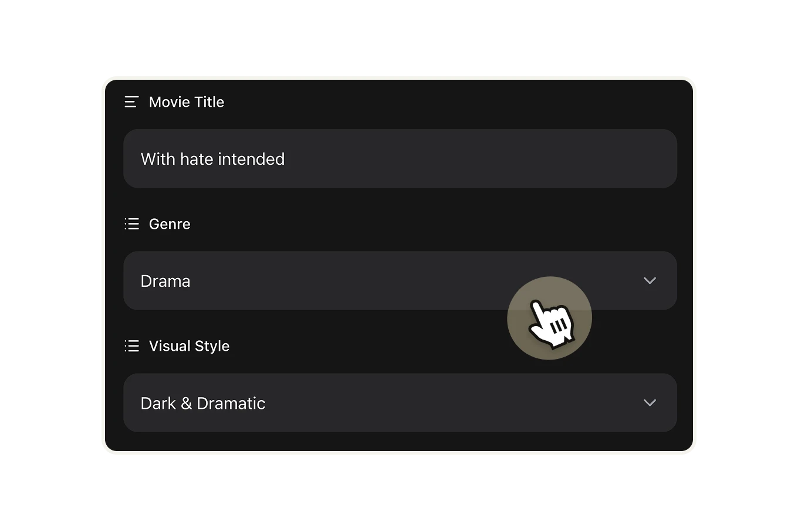Click the chevron arrow in the Genre field

point(649,281)
